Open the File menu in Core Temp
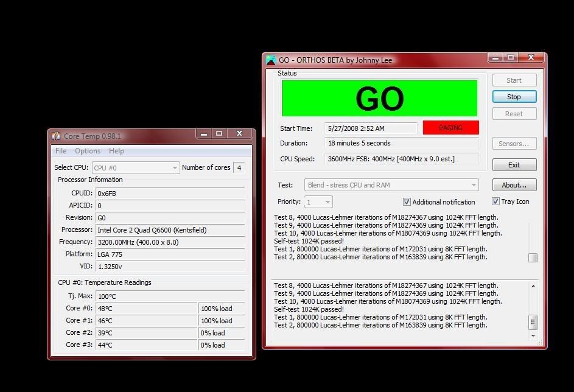 pos(61,151)
